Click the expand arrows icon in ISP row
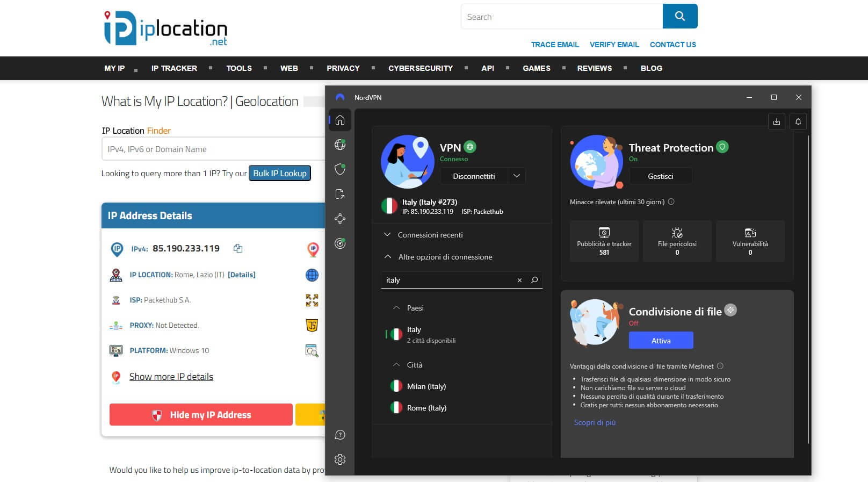This screenshot has height=482, width=868. (312, 300)
